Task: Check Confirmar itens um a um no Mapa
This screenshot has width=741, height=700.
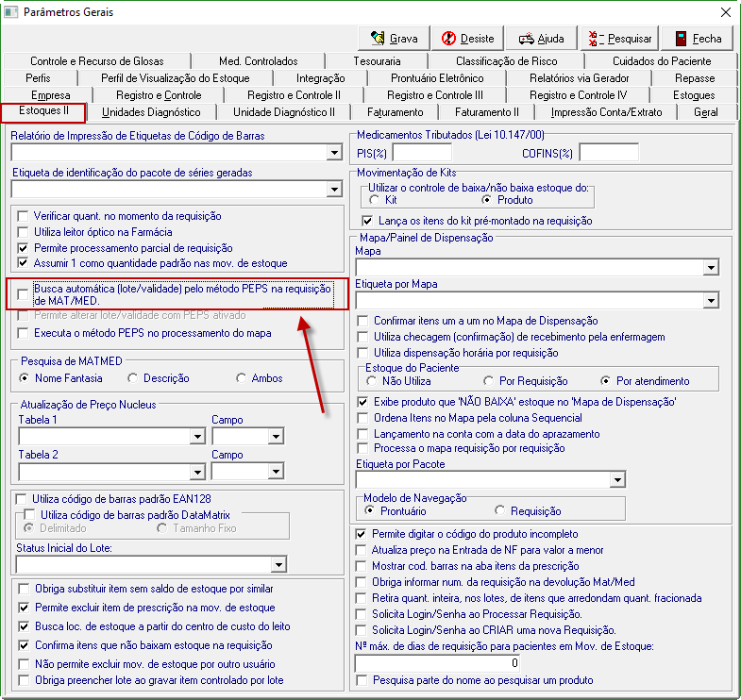Action: coord(362,321)
